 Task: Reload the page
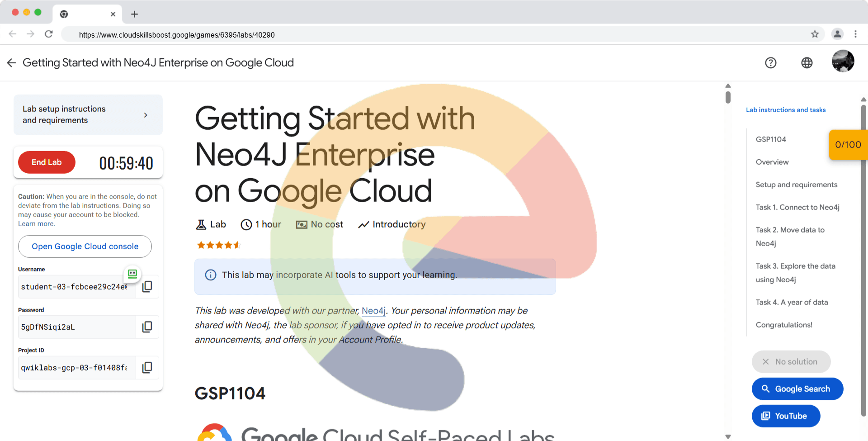coord(49,34)
